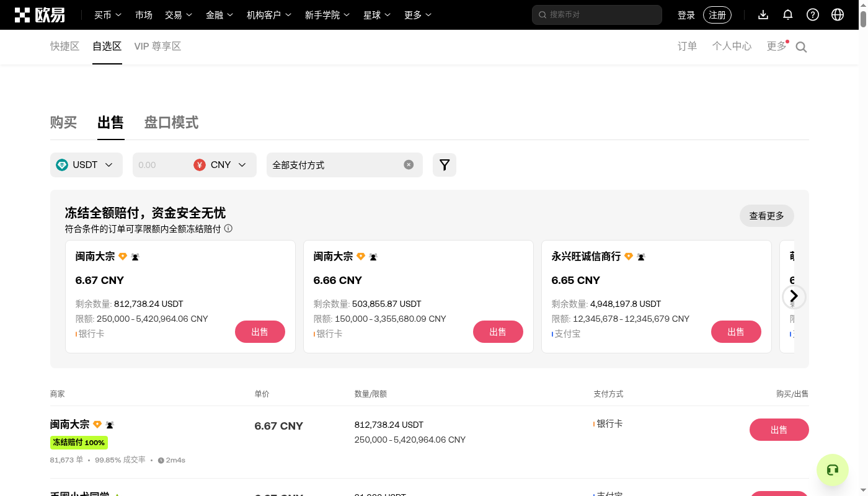Focus the 0.00 amount input field
Viewport: 868px width, 496px height.
161,165
